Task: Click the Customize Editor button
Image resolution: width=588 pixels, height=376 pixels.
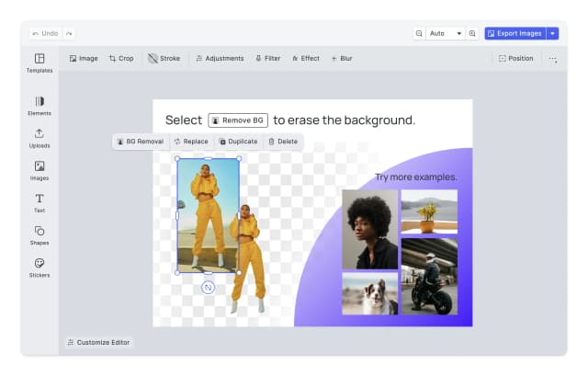Action: click(x=99, y=342)
